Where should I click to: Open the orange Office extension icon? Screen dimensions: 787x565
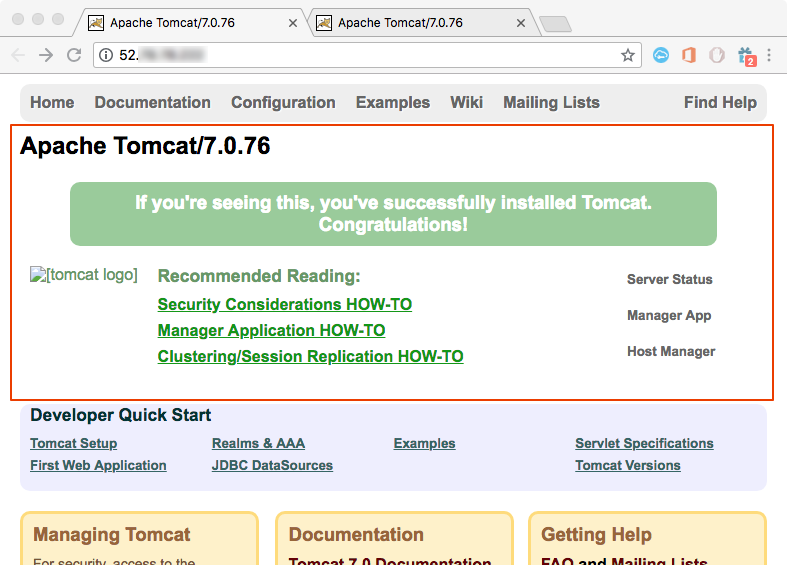[689, 55]
